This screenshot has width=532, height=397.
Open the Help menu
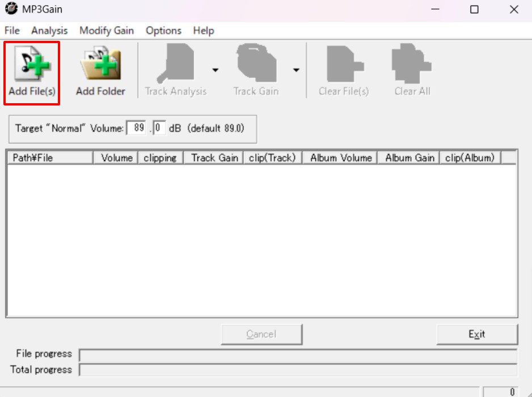[x=204, y=31]
